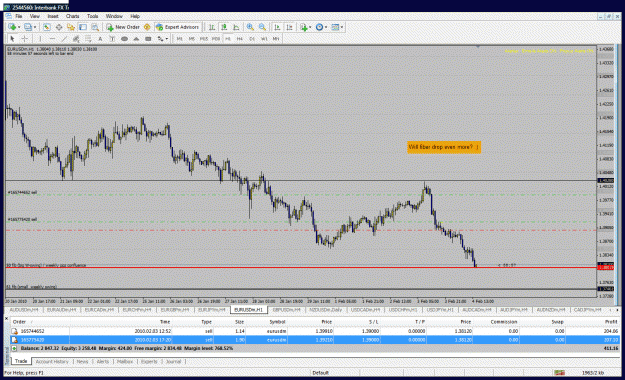The width and height of the screenshot is (625, 380).
Task: Set timeframe to M1
Action: tap(180, 39)
